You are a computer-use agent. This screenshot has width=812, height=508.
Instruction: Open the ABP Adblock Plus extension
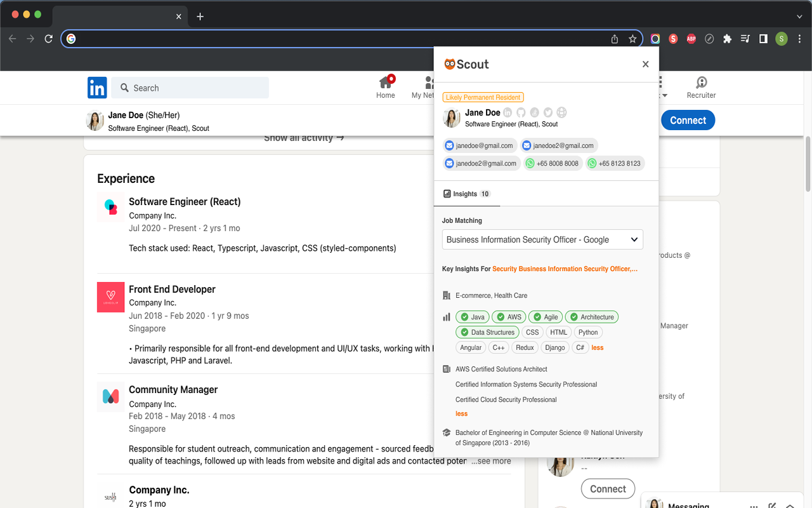[691, 39]
